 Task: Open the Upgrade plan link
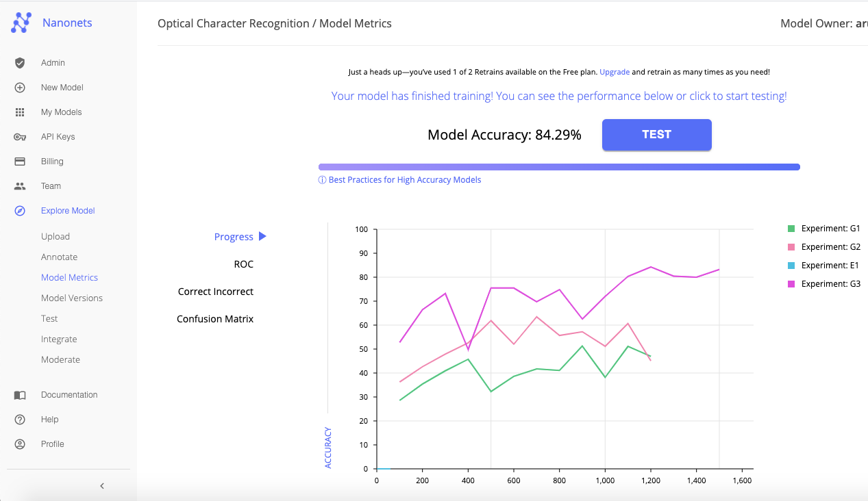click(x=615, y=72)
